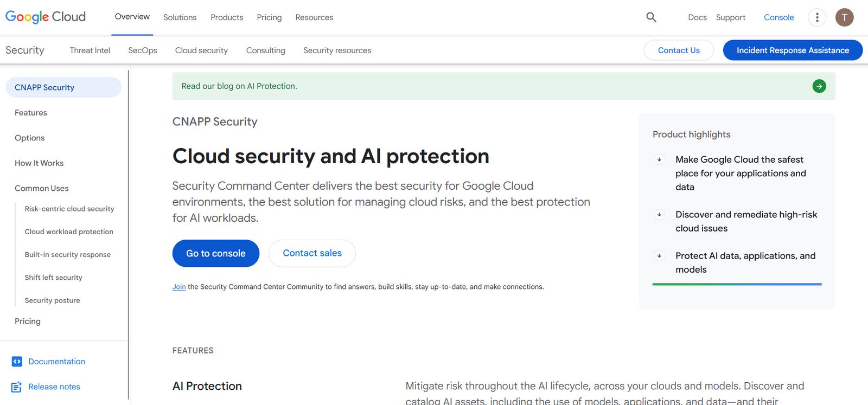Open the Consulting tab
The height and width of the screenshot is (405, 868).
click(x=265, y=50)
